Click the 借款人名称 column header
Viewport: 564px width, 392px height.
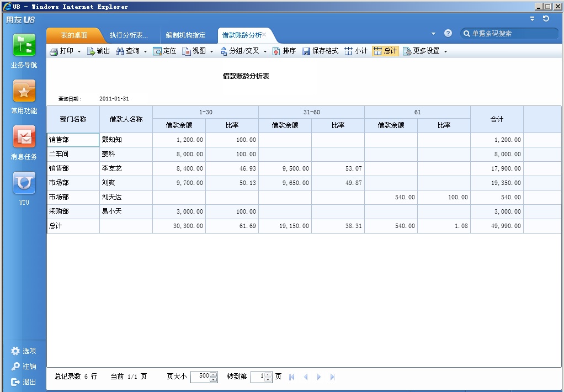(126, 119)
